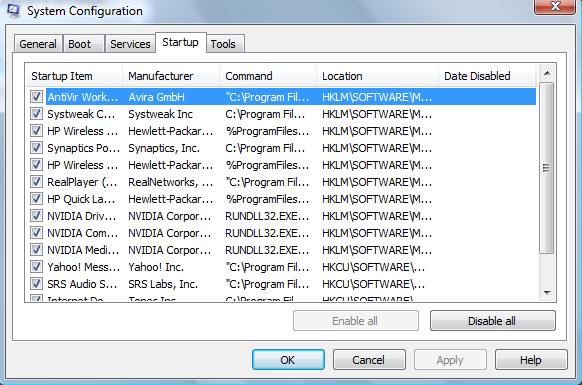Sort by Location column header
Screen dimensions: 582x385
(377, 76)
